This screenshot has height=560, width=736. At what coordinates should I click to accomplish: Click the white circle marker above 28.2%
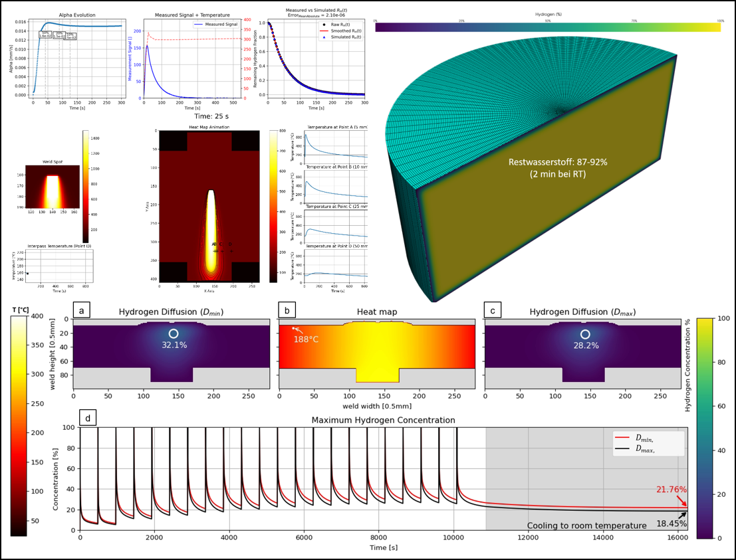585,334
